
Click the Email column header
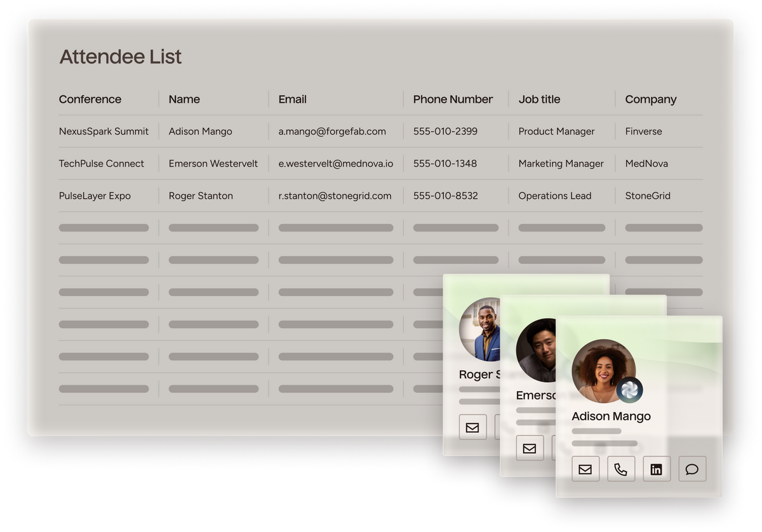click(x=292, y=99)
